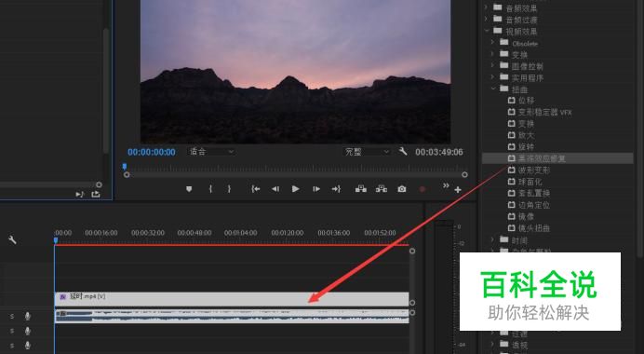Add a marker in the Program monitor

pyautogui.click(x=189, y=189)
